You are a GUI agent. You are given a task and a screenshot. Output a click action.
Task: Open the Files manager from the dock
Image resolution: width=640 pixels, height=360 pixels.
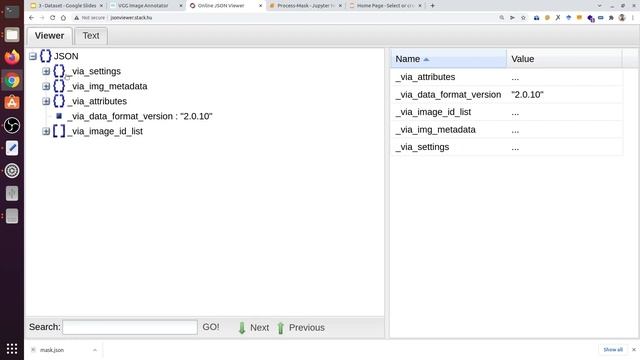coord(12,35)
